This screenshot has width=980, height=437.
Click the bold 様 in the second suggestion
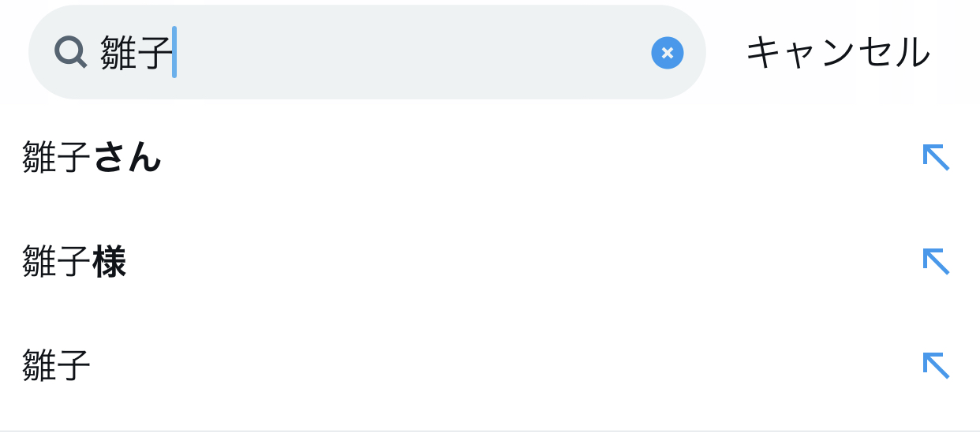[x=110, y=262]
